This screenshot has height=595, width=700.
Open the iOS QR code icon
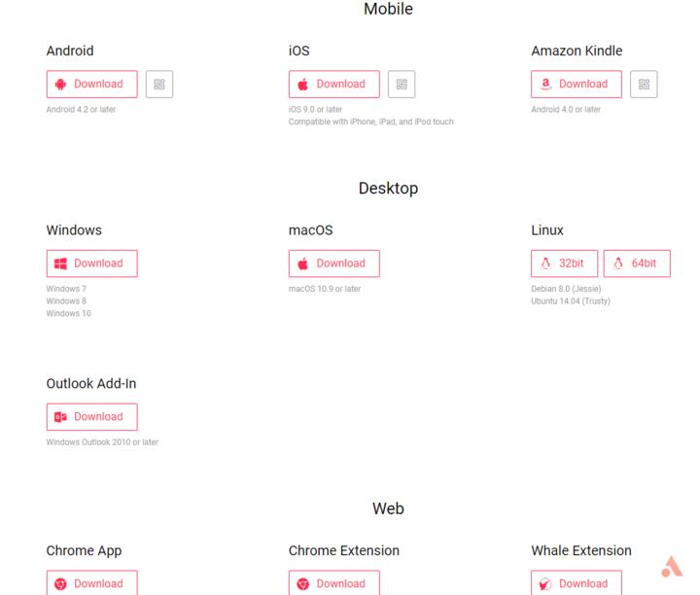point(402,84)
